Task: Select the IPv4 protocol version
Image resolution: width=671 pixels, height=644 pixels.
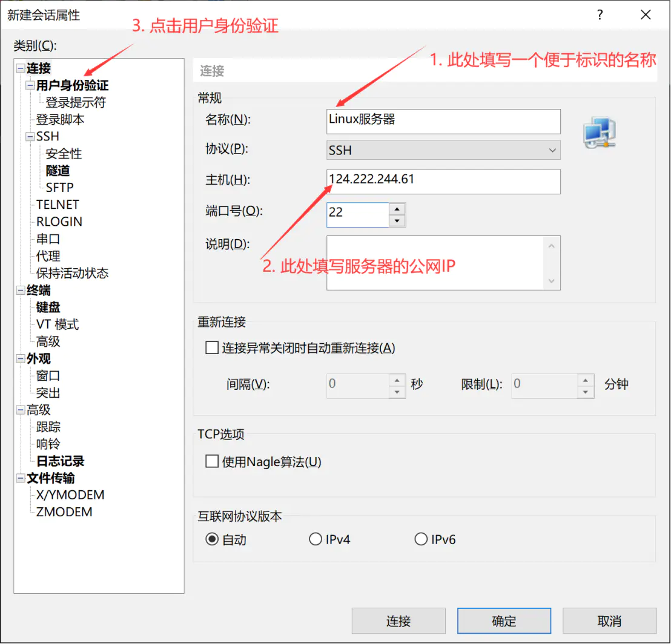Action: click(316, 539)
